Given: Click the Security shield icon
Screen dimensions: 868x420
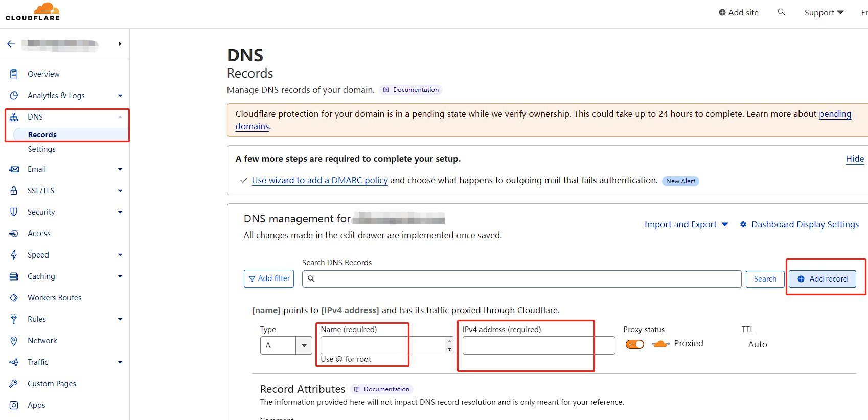Looking at the screenshot, I should point(14,212).
